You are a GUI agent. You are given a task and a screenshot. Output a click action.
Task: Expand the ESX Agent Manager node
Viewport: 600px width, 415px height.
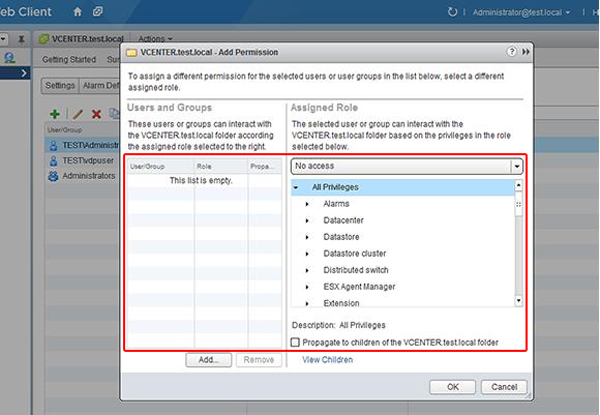pyautogui.click(x=307, y=287)
